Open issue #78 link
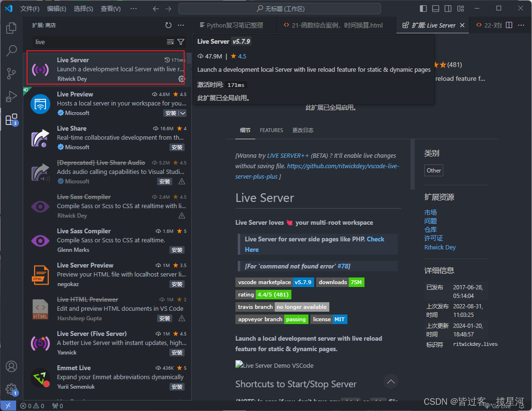532x411 pixels. click(343, 266)
